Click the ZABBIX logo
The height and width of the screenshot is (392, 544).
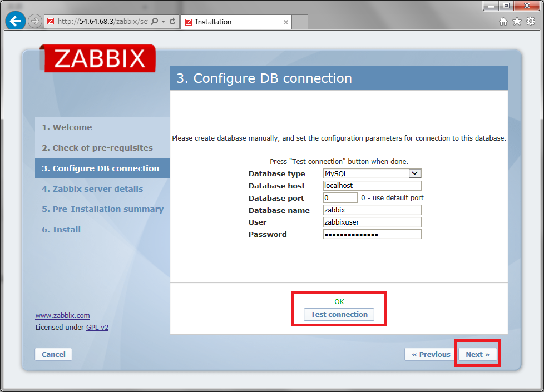tap(98, 58)
